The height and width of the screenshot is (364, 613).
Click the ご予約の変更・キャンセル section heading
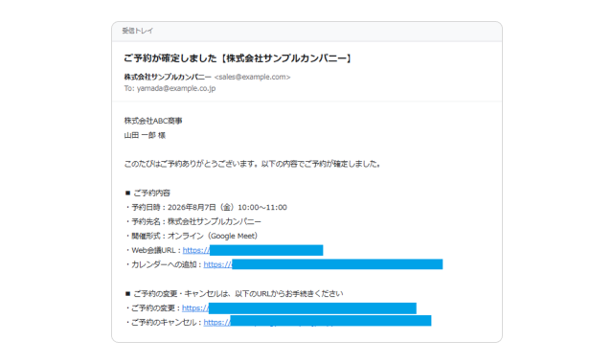pyautogui.click(x=234, y=294)
